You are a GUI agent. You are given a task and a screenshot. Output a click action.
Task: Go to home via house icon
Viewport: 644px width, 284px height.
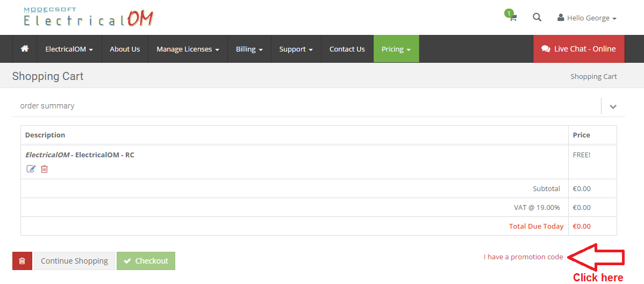(x=25, y=49)
